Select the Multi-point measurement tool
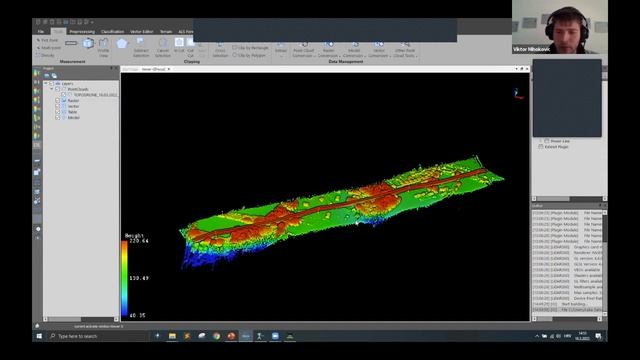640x360 pixels. [x=48, y=48]
